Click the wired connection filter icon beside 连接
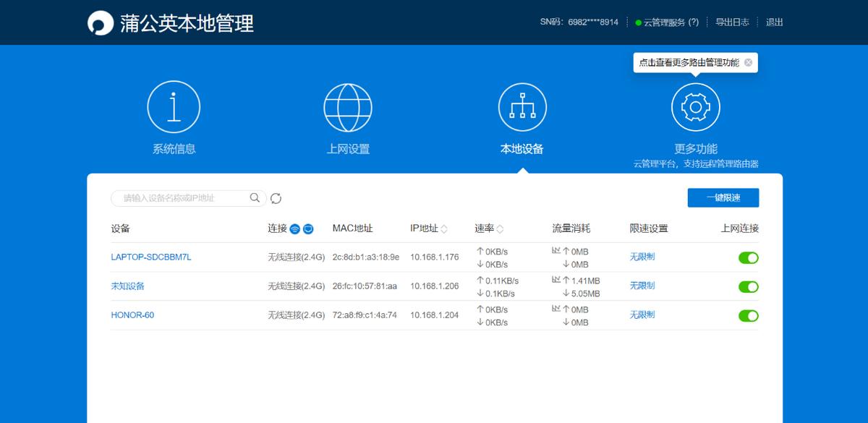Image resolution: width=868 pixels, height=423 pixels. coord(307,228)
